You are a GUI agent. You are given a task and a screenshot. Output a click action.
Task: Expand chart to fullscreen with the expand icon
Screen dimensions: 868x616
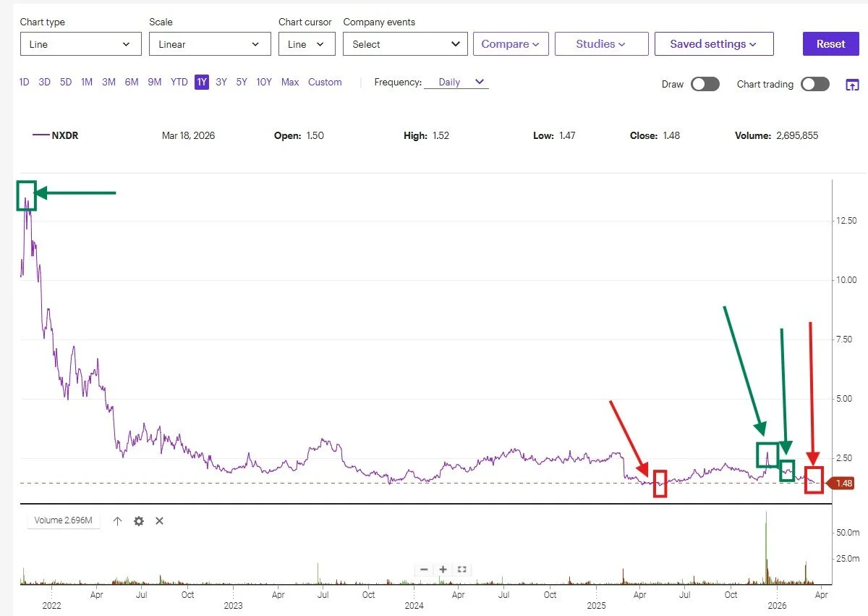click(461, 570)
